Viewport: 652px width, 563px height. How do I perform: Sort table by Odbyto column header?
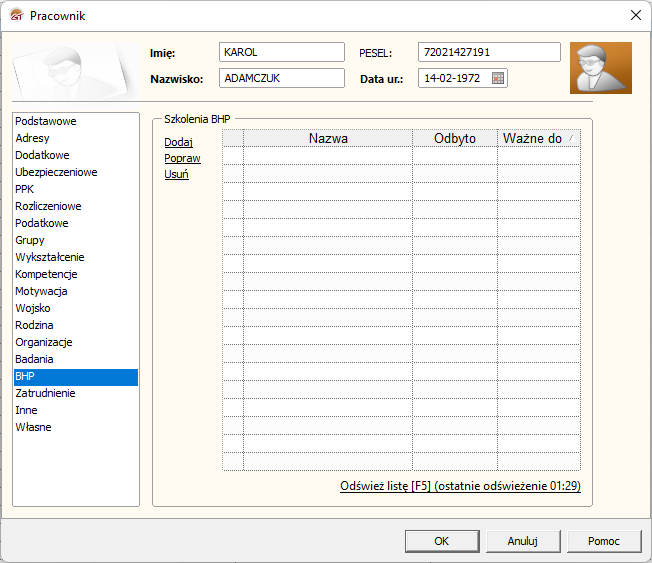coord(455,138)
